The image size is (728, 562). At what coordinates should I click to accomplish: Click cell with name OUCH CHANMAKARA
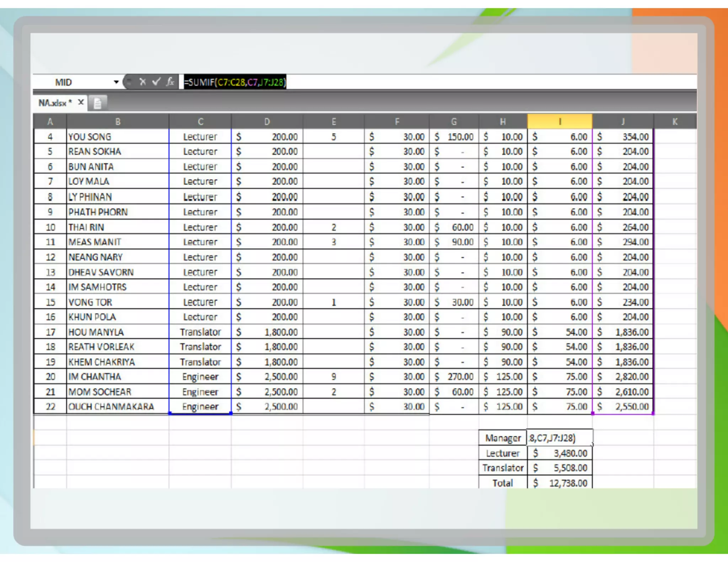click(x=118, y=407)
